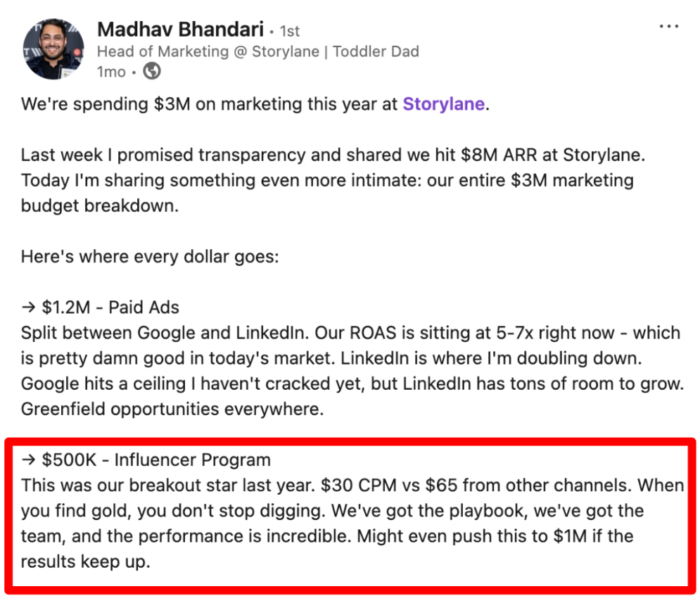700x596 pixels.
Task: Click the arrow before $500K Influencer Program
Action: (28, 460)
